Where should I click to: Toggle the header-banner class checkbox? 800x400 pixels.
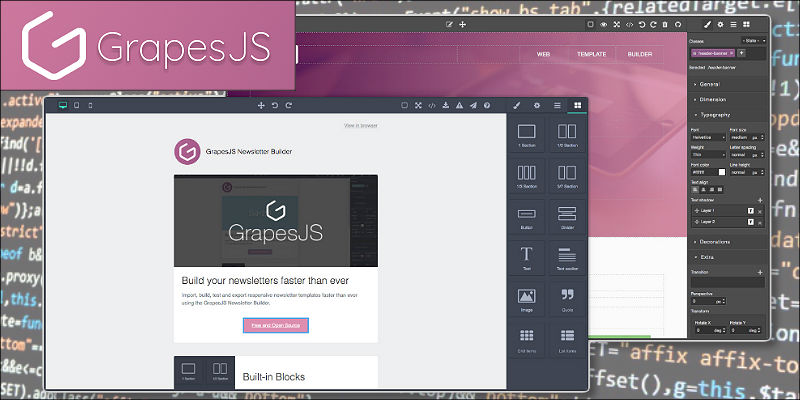click(x=694, y=53)
